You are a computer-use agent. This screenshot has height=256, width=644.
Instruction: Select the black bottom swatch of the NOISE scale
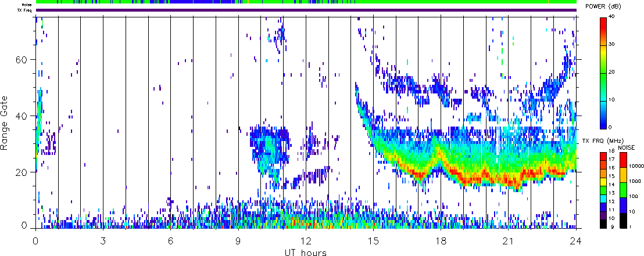pos(622,221)
